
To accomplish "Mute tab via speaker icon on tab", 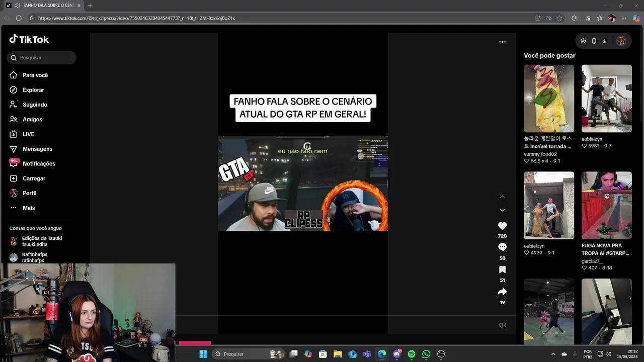I will (x=18, y=6).
